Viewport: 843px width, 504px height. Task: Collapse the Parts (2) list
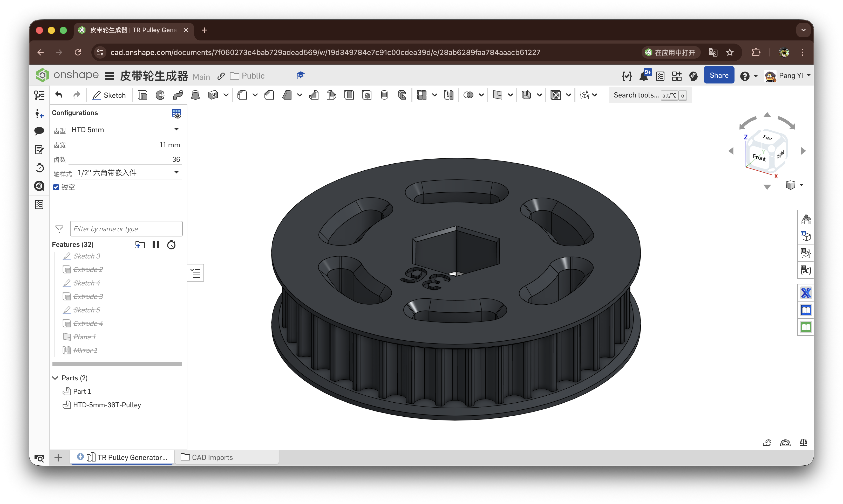click(55, 378)
